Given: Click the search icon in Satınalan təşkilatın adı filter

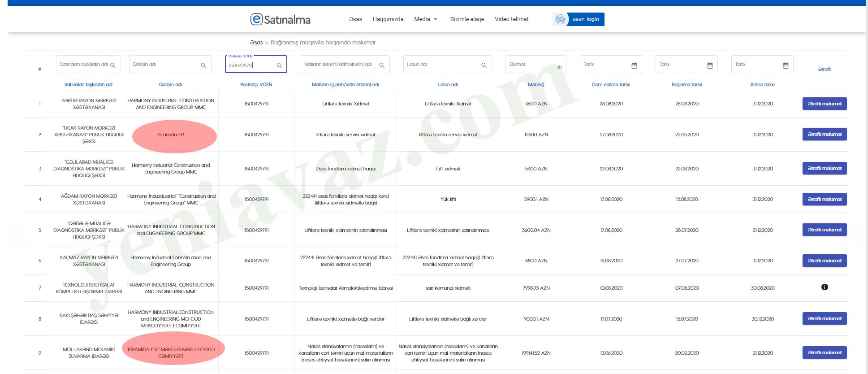Looking at the screenshot, I should click(x=113, y=65).
